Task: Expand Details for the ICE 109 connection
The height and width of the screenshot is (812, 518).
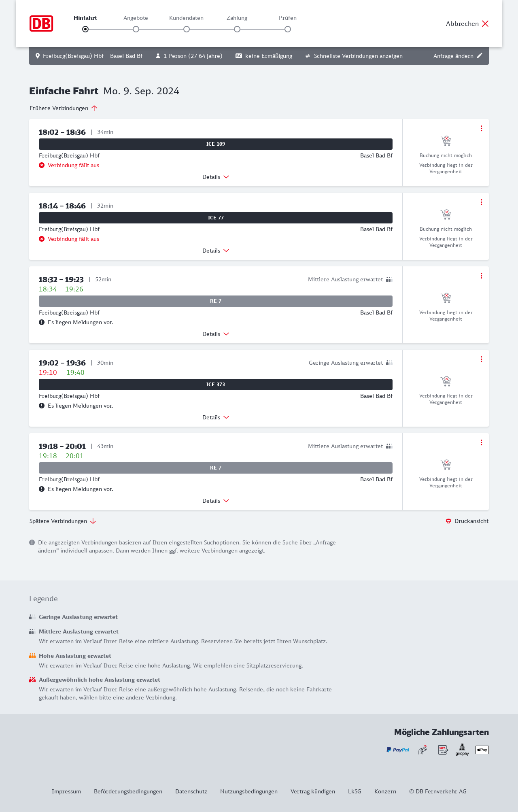Action: 216,177
